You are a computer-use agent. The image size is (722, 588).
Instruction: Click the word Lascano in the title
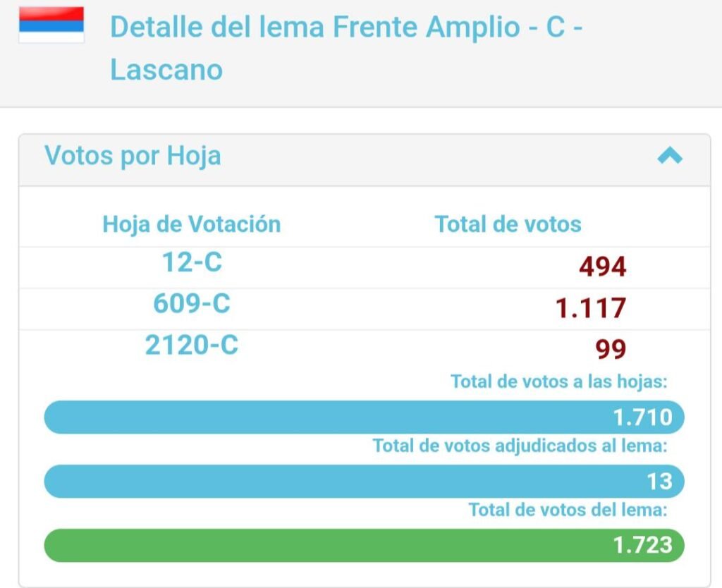(166, 70)
